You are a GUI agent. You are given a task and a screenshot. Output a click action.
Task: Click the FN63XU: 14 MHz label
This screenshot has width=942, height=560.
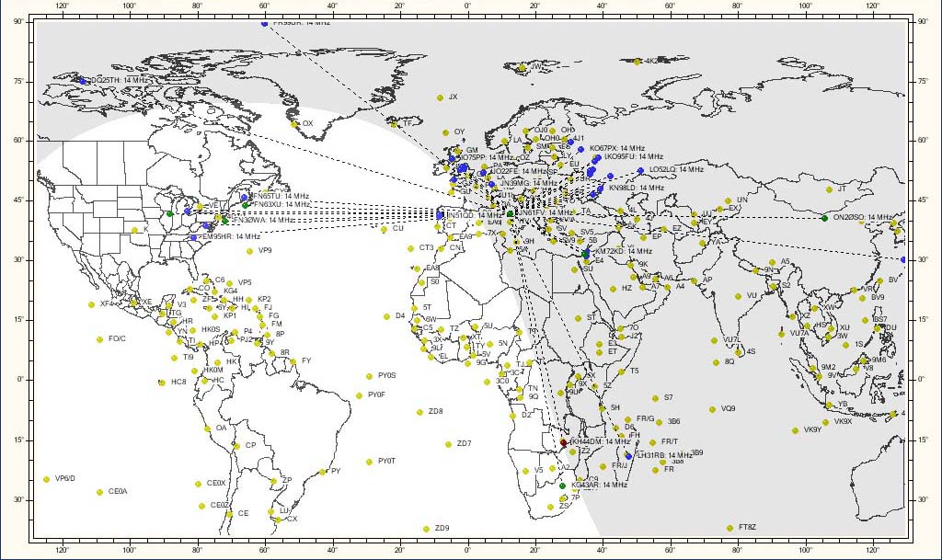(281, 205)
